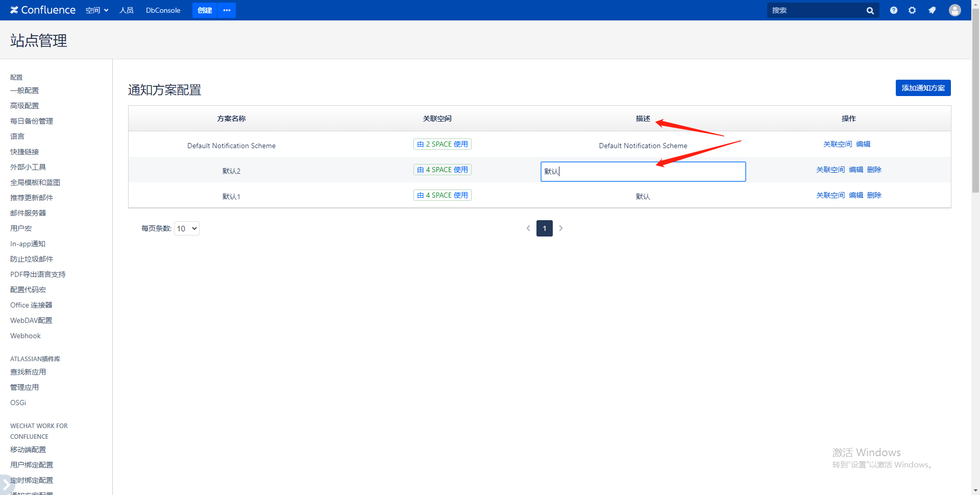Open the help question mark icon
The width and height of the screenshot is (980, 495).
pyautogui.click(x=894, y=10)
